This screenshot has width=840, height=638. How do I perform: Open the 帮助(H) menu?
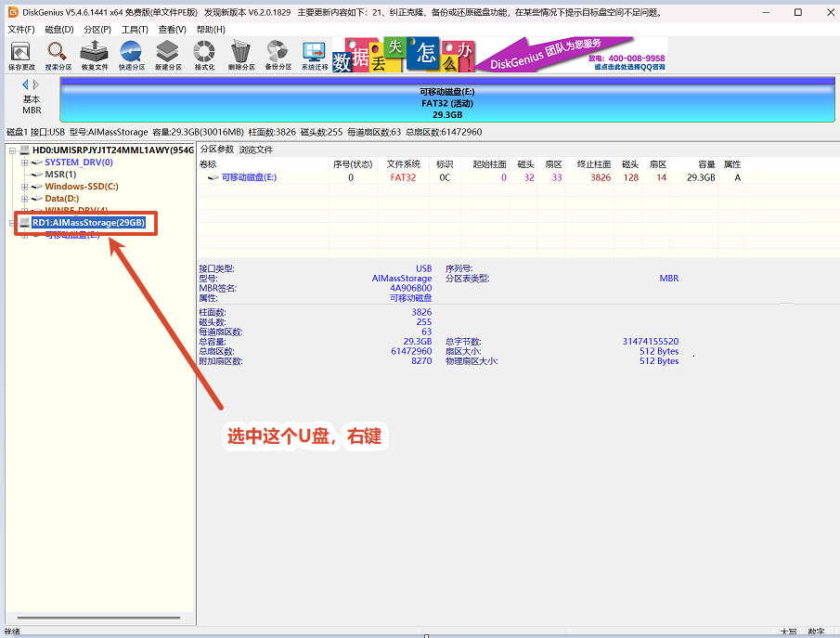211,30
